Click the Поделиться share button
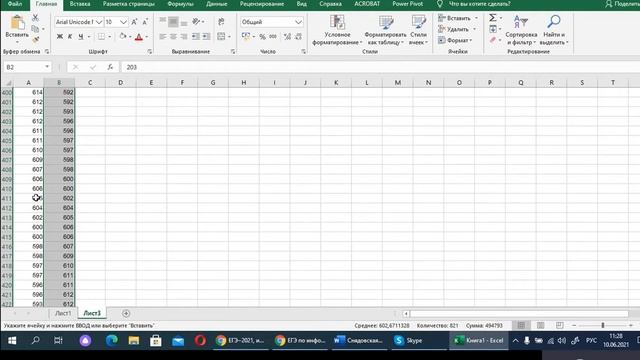 tap(622, 4)
